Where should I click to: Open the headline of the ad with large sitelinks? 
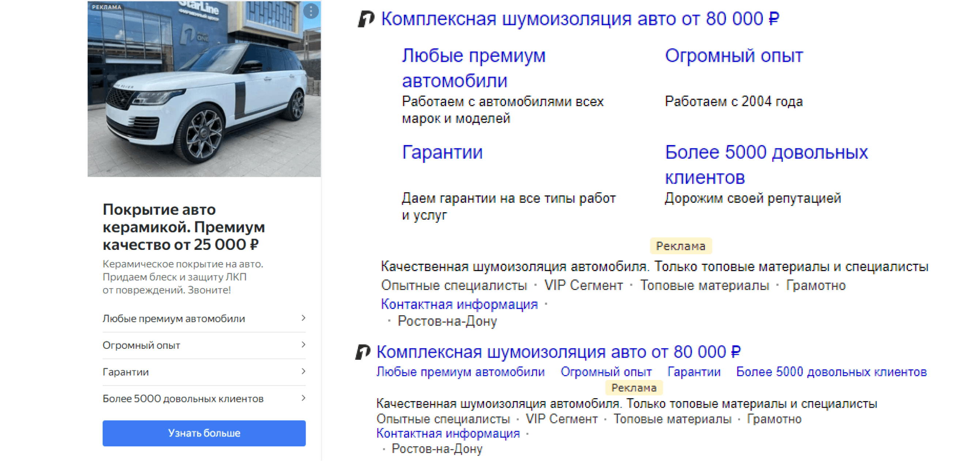pos(580,19)
